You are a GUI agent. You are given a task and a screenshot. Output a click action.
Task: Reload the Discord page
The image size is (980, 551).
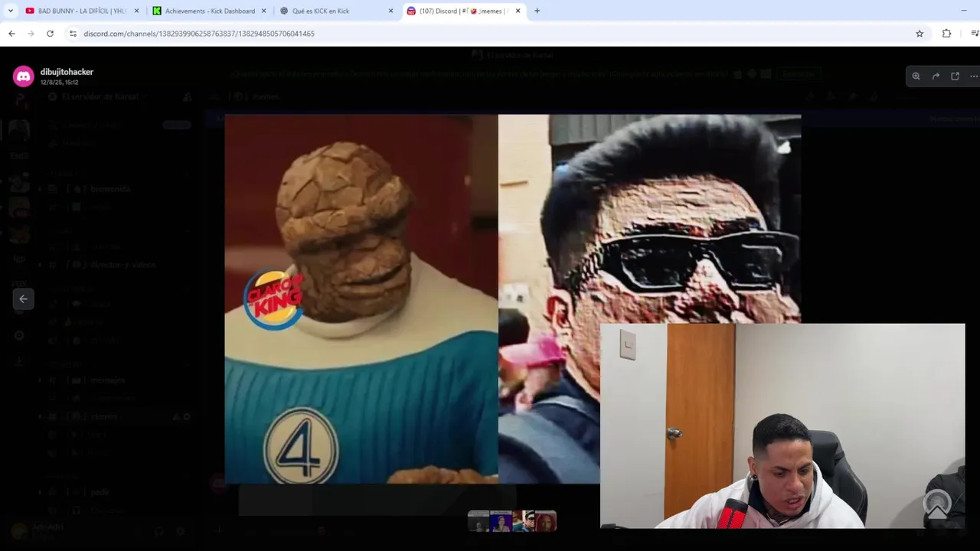pyautogui.click(x=50, y=34)
